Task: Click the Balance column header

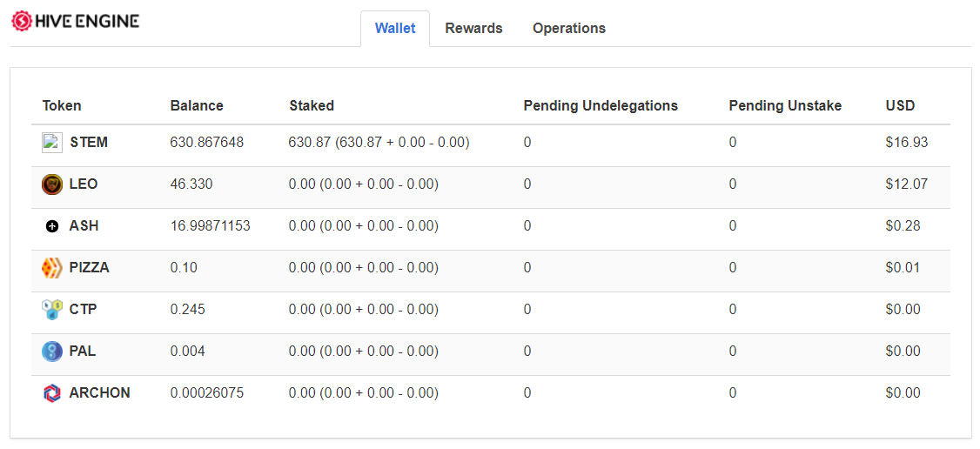Action: 197,105
